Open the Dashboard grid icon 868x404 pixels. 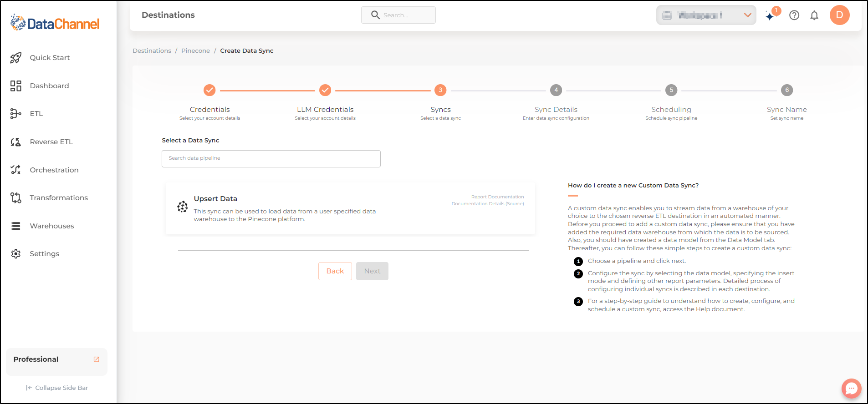[x=16, y=86]
